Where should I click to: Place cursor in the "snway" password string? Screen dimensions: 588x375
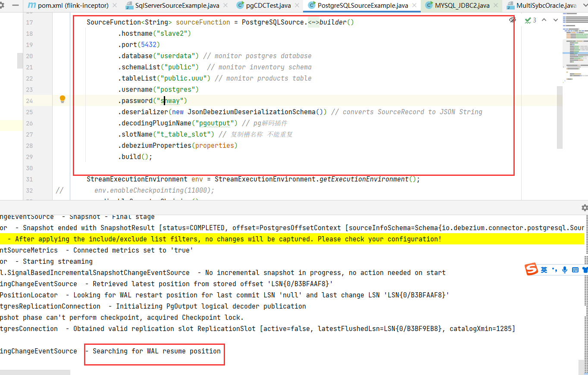(x=171, y=101)
